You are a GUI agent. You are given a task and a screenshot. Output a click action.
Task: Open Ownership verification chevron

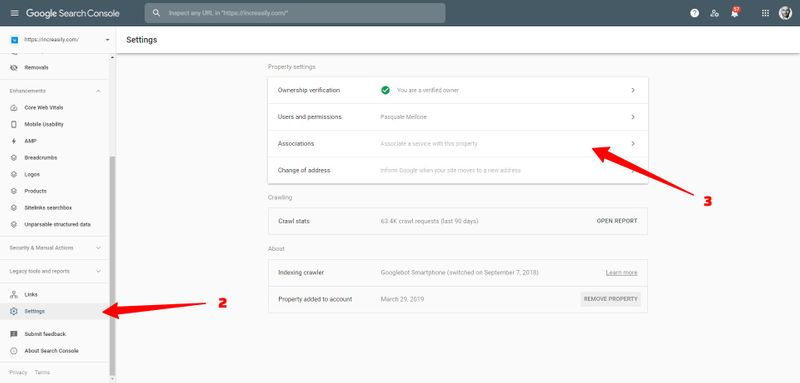point(633,90)
